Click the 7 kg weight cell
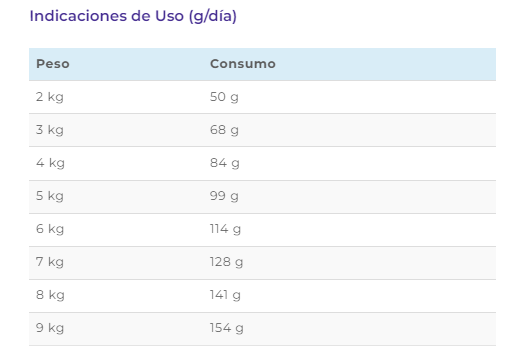This screenshot has width=520, height=363. pyautogui.click(x=50, y=262)
